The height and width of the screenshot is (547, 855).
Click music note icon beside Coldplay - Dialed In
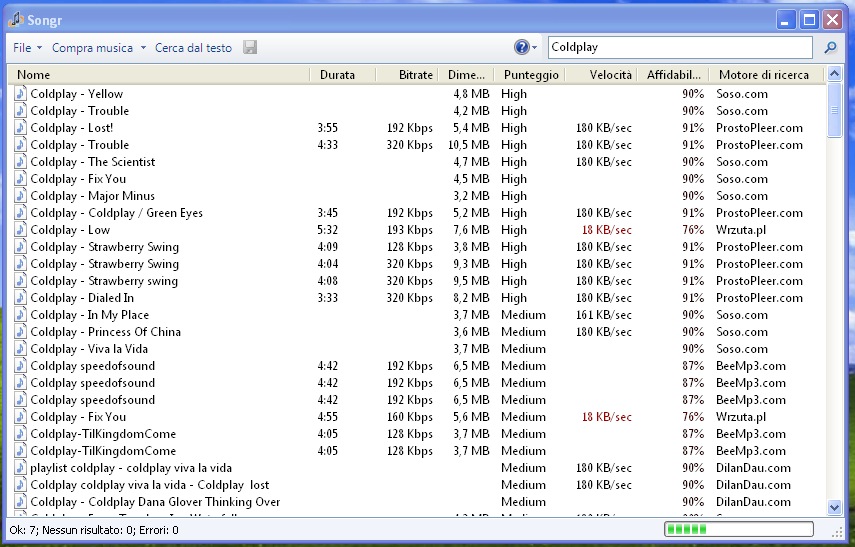(x=20, y=298)
